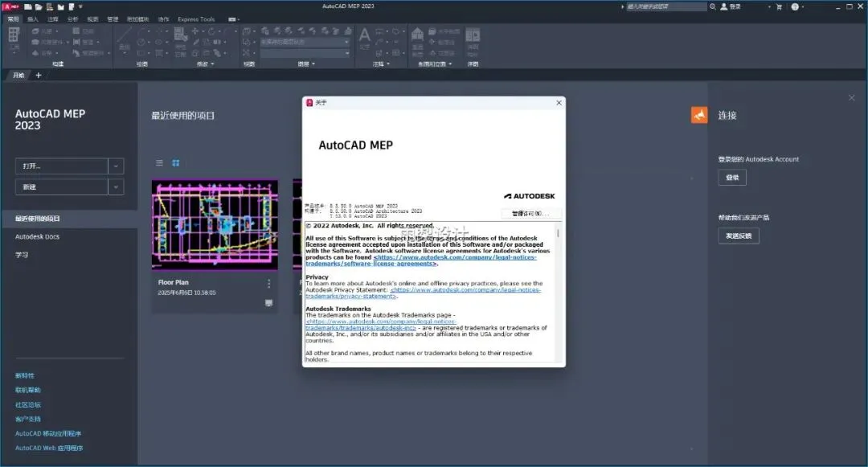The image size is (868, 467).
Task: Expand the 修改 ribbon panel
Action: (206, 64)
